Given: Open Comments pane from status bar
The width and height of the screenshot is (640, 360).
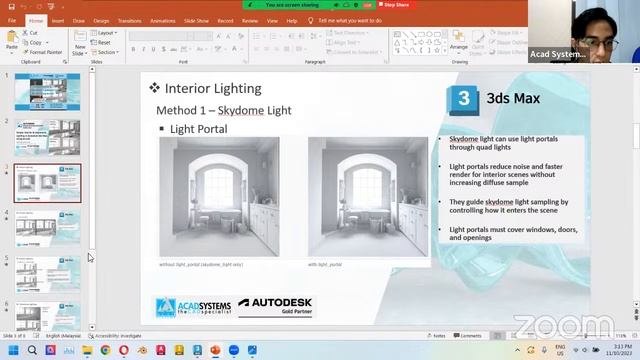Looking at the screenshot, I should pos(468,336).
